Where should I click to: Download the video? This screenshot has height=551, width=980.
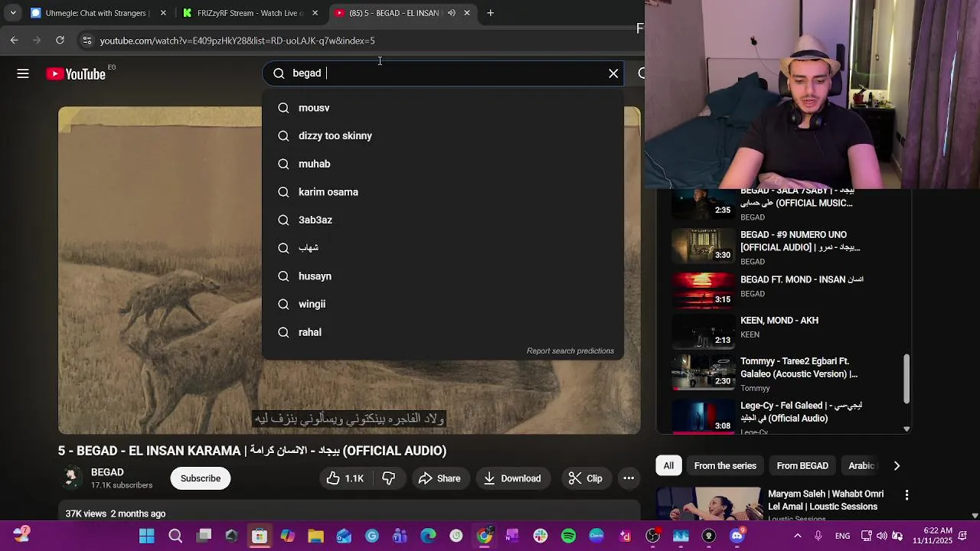pos(513,478)
